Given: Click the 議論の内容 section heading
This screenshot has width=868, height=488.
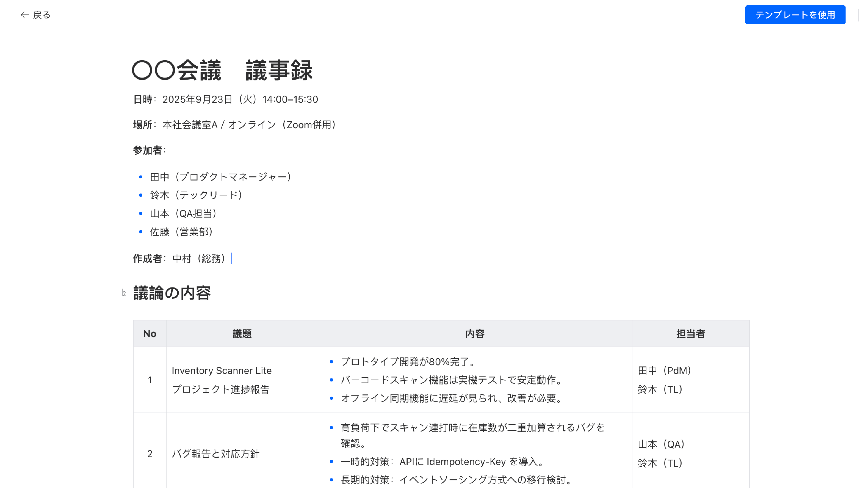Looking at the screenshot, I should click(x=172, y=293).
